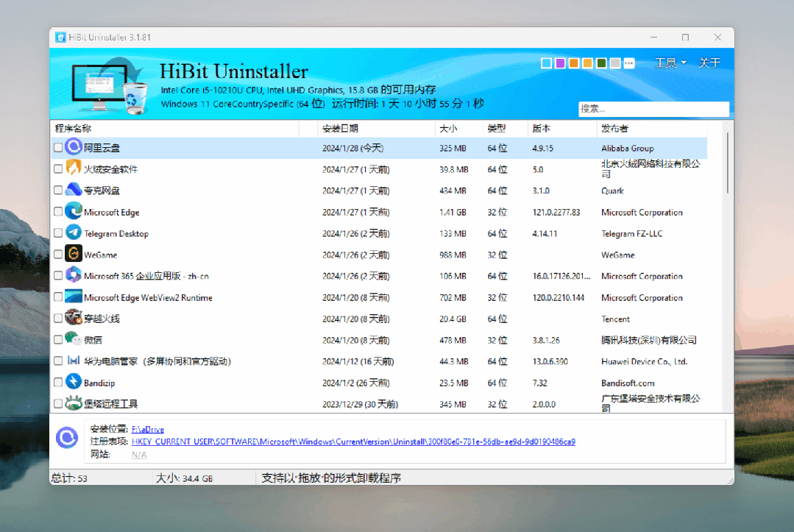Maximize the HiBit Uninstaller window
794x532 pixels.
pos(685,38)
